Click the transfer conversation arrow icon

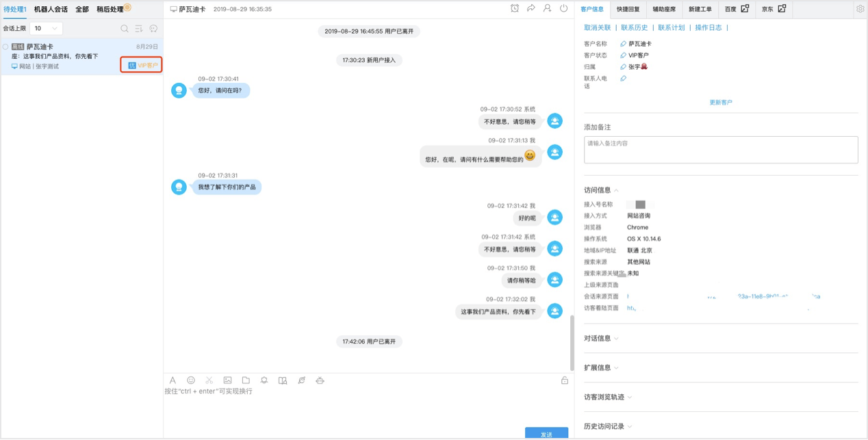tap(531, 9)
